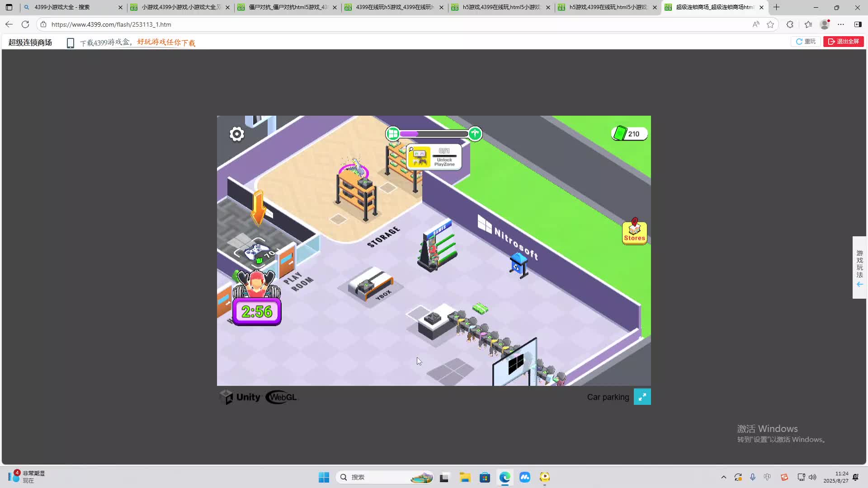Expand the 游戏玩法 side panel

859,267
